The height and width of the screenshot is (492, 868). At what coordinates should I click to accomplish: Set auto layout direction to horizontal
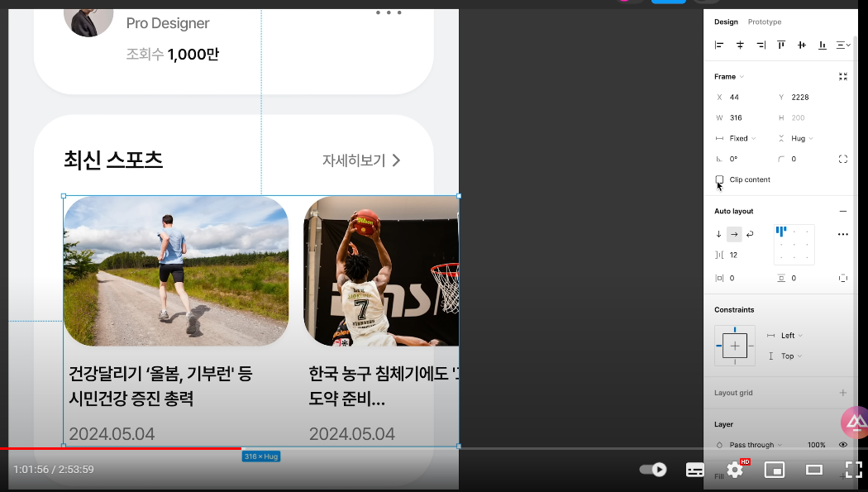pos(734,234)
